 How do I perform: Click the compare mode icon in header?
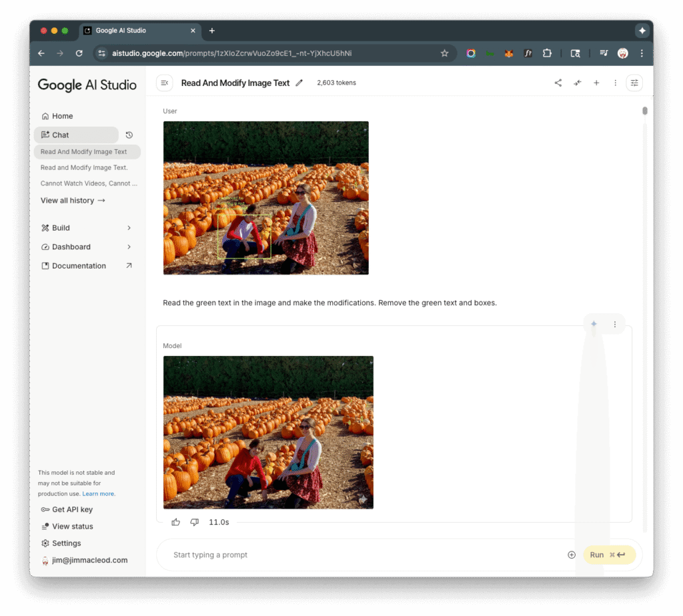click(x=578, y=83)
